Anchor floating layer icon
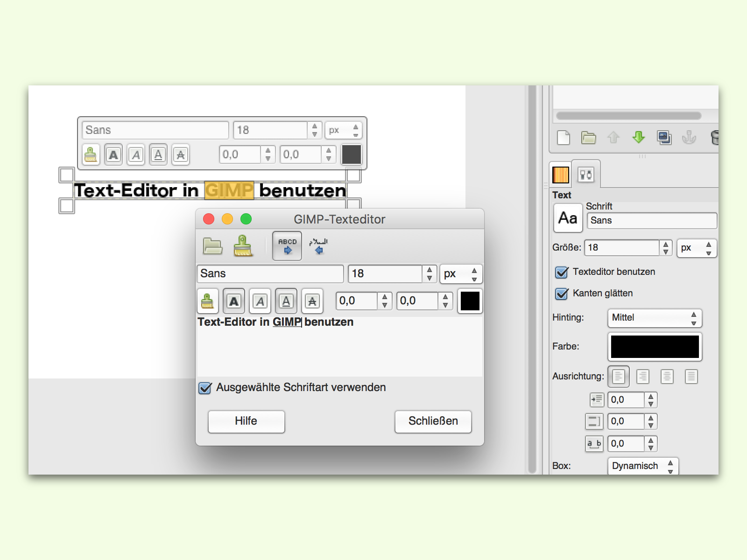This screenshot has width=747, height=560. tap(689, 138)
